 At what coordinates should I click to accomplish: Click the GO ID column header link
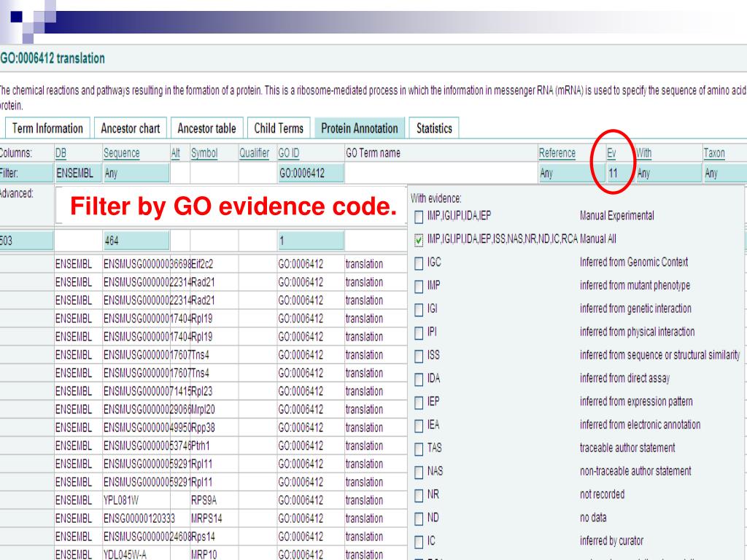click(289, 153)
